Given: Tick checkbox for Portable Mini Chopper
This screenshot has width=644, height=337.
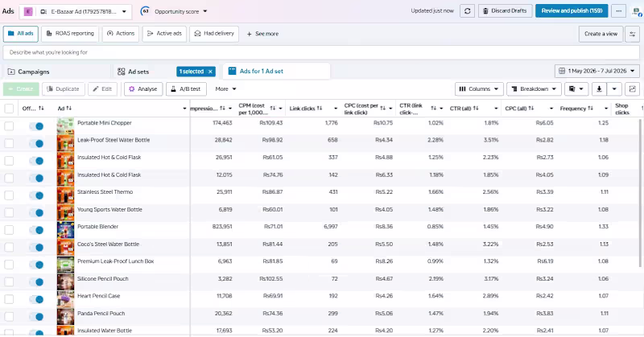Looking at the screenshot, I should pyautogui.click(x=9, y=126).
